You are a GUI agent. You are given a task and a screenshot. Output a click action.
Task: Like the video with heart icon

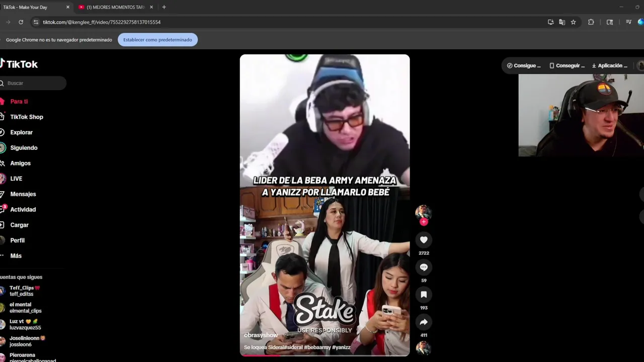(424, 240)
